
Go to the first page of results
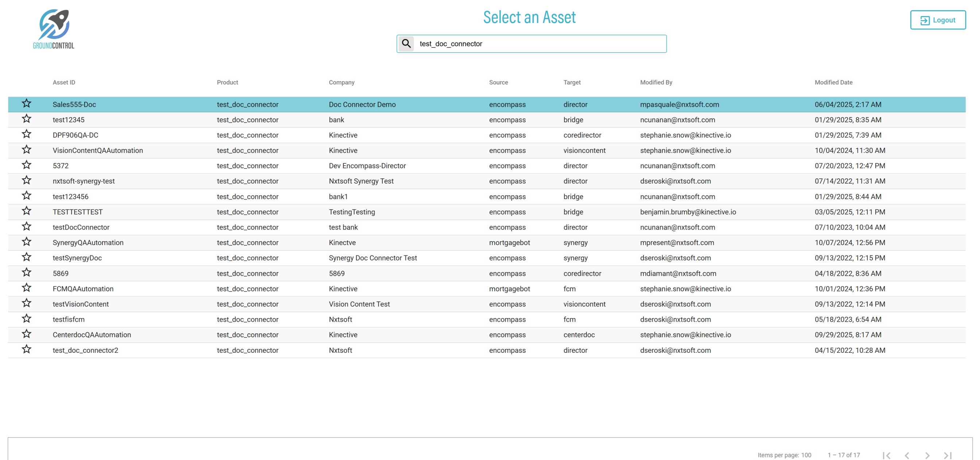coord(886,455)
